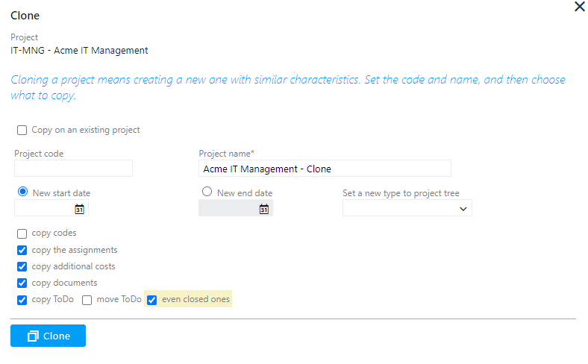588x364 pixels.
Task: Open calendar picker for new start date
Action: pyautogui.click(x=79, y=210)
